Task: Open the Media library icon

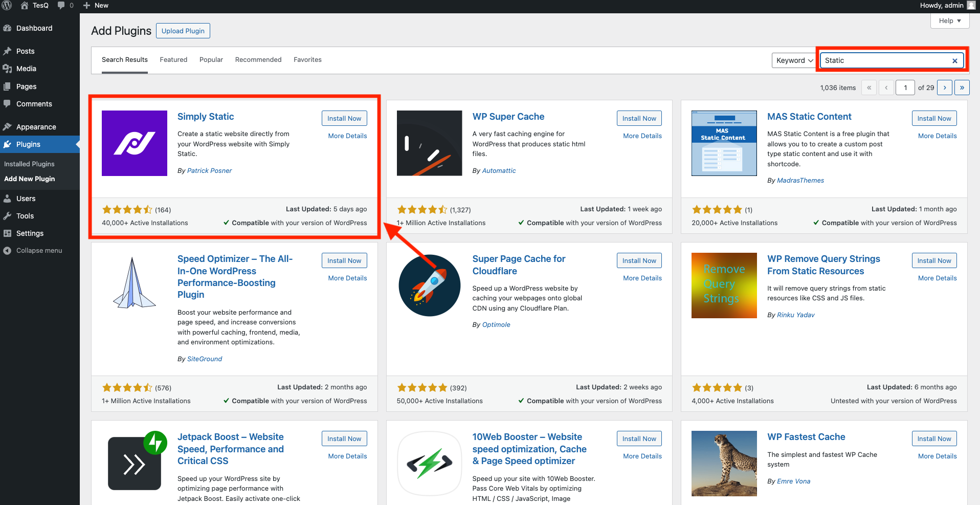Action: click(x=8, y=69)
